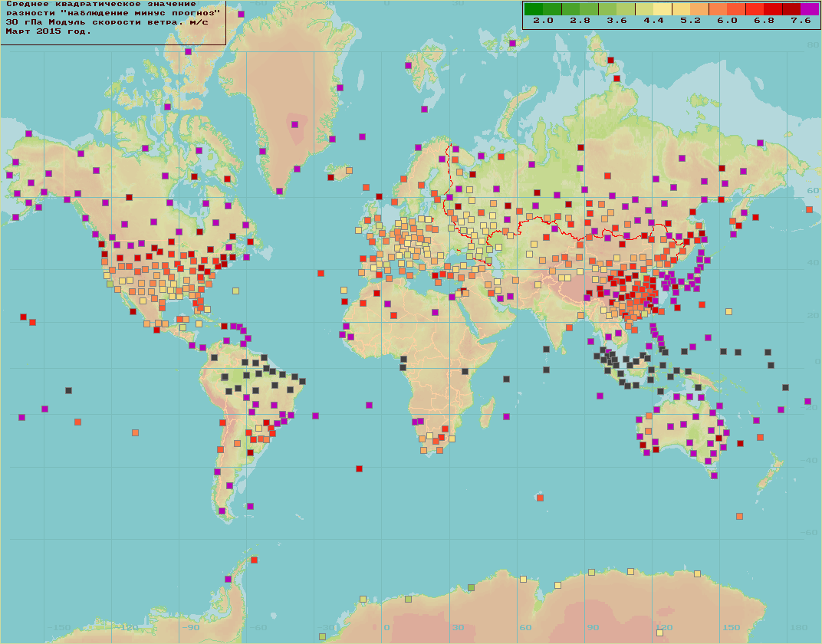Select the lone red marker in the South Atlantic

click(359, 468)
